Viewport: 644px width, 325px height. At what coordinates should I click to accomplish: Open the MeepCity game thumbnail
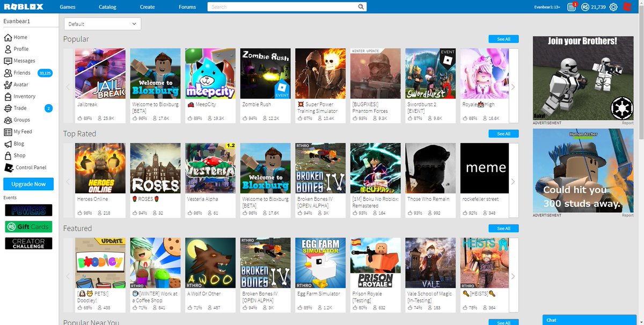[x=210, y=74]
